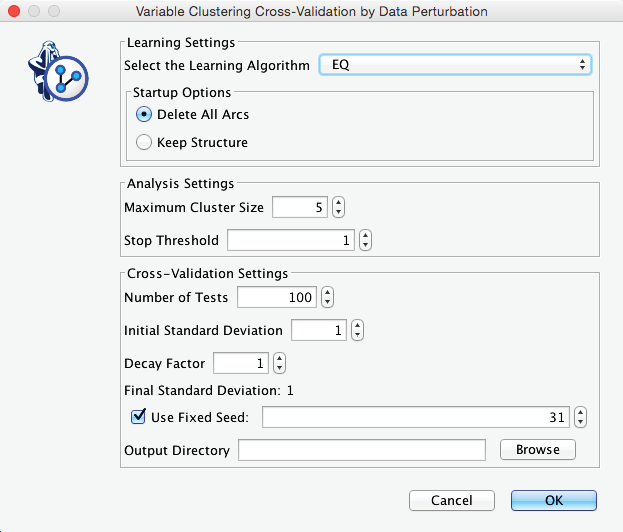The width and height of the screenshot is (623, 532).
Task: Click the Decay Factor input field
Action: click(240, 363)
